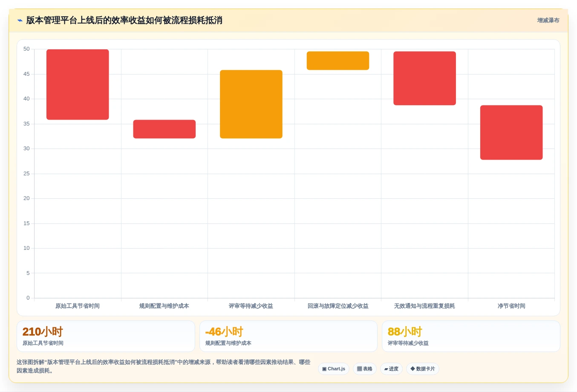
Task: Click x-axis label 规则配置与维护成本
Action: [x=164, y=306]
